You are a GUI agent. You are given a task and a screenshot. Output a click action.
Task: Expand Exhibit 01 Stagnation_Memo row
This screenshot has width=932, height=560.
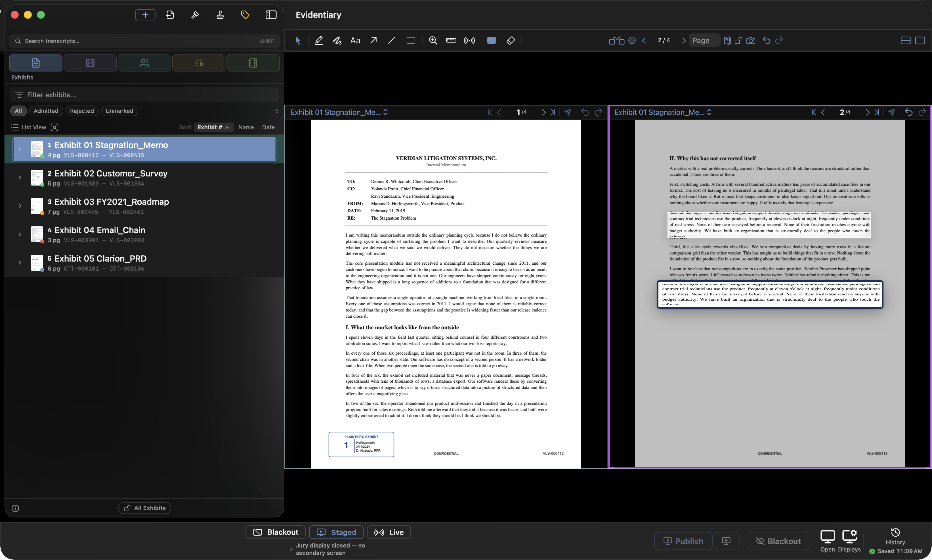[x=20, y=150]
